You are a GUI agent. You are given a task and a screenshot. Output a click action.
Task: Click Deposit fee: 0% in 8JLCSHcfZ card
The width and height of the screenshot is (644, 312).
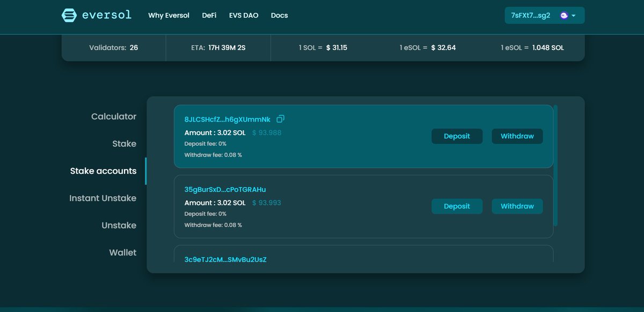point(206,144)
